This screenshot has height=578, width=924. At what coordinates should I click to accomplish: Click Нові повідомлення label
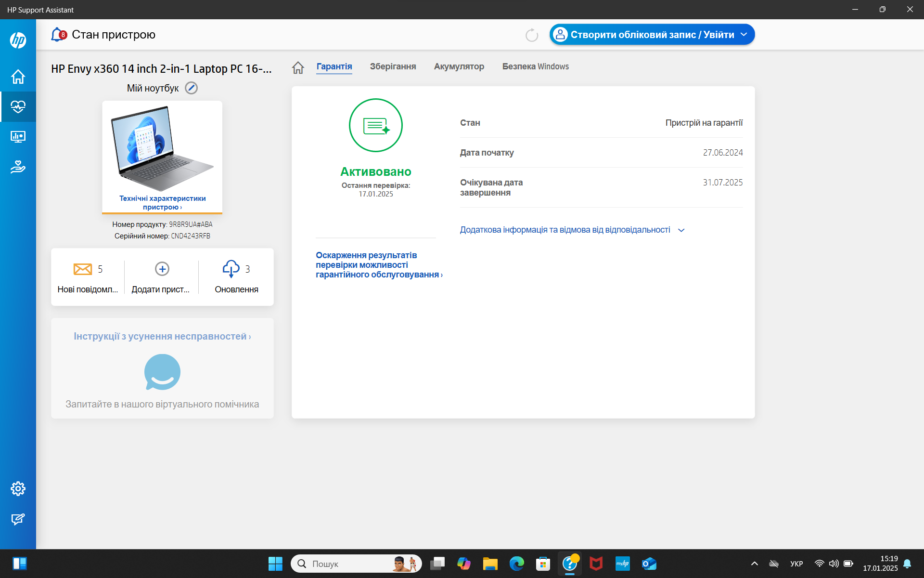[88, 289]
